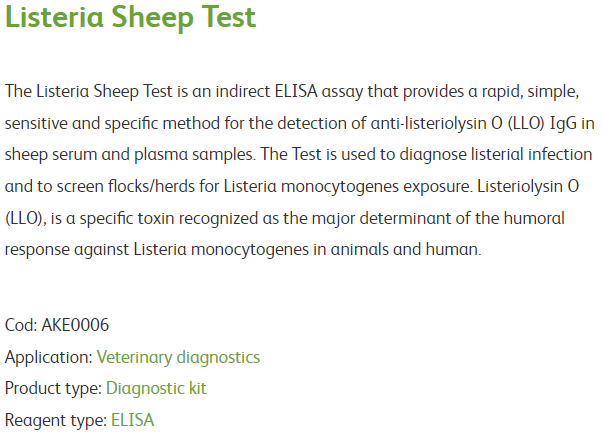602x441 pixels.
Task: Click the word ELISA in first description line
Action: pyautogui.click(x=296, y=92)
